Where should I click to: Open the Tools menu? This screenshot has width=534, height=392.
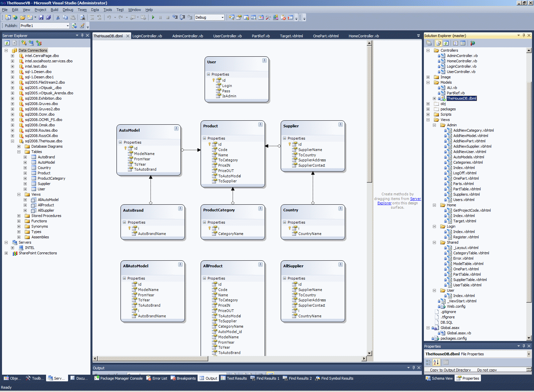click(107, 10)
